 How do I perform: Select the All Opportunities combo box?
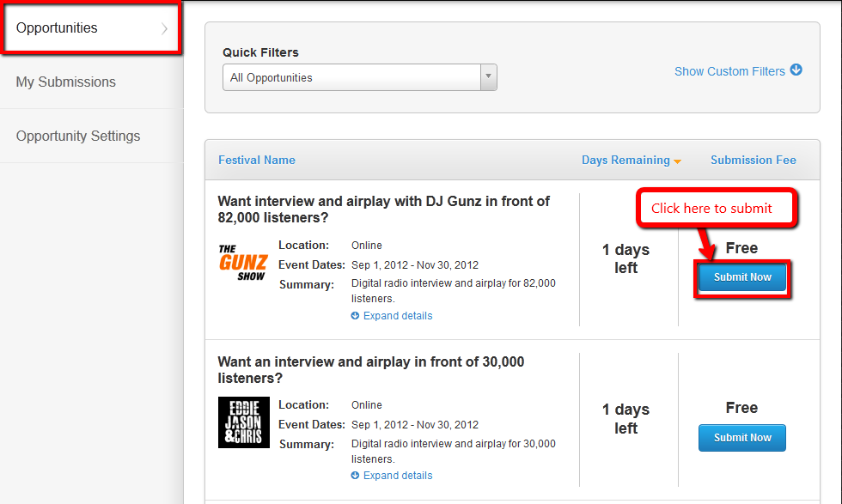(x=352, y=77)
